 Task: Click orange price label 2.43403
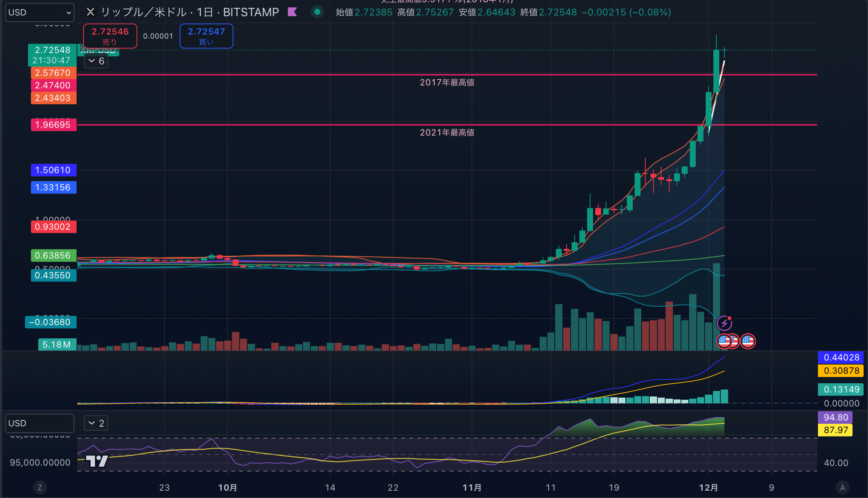[53, 98]
